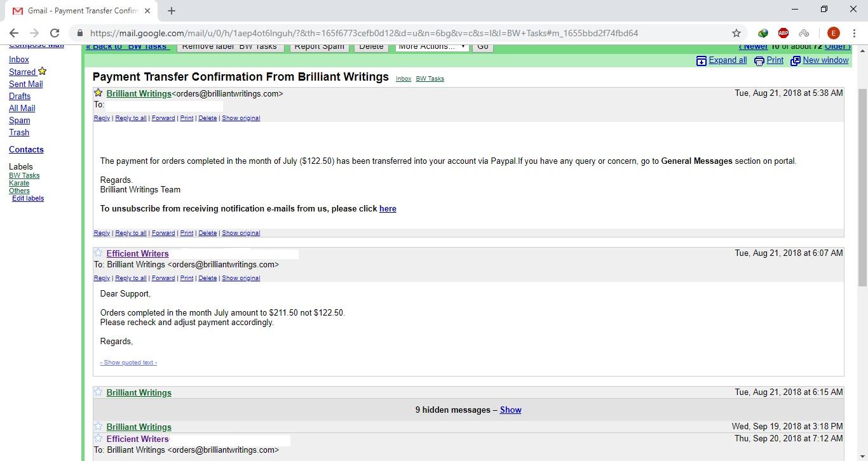Open Efficient Writers sender of 6:07 AM message
This screenshot has height=461, width=868.
(x=138, y=253)
